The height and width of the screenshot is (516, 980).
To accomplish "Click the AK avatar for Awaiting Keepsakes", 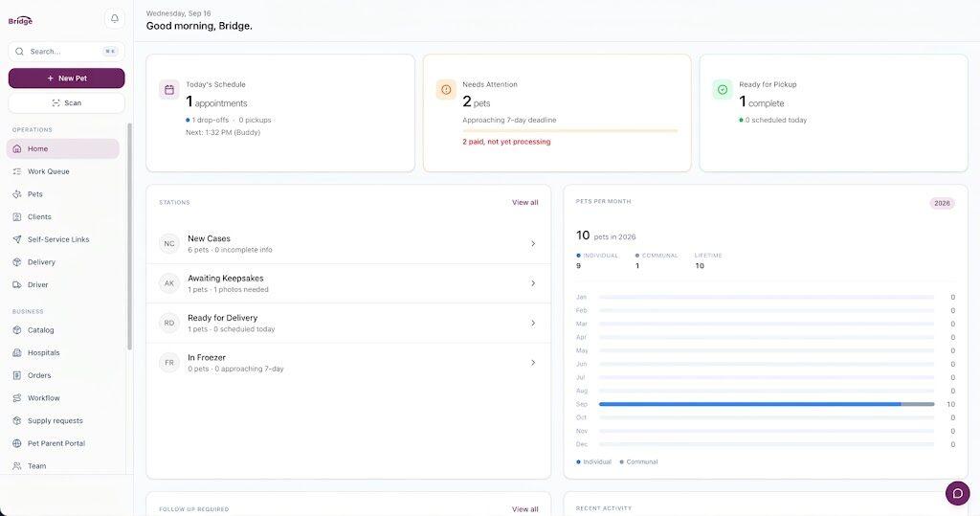I will (169, 283).
